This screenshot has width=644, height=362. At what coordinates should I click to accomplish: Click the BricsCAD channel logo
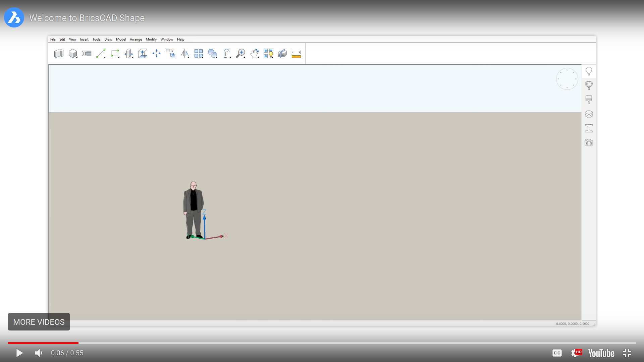(x=14, y=17)
